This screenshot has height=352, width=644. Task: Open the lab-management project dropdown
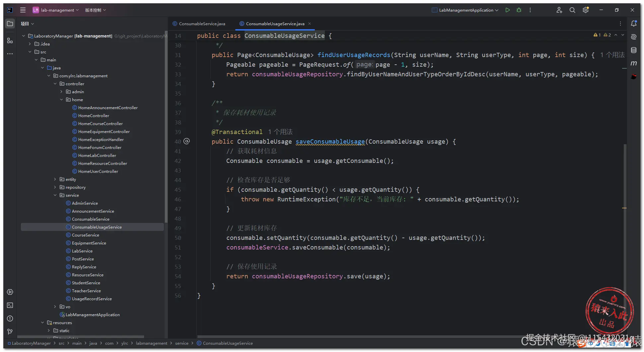(x=56, y=10)
